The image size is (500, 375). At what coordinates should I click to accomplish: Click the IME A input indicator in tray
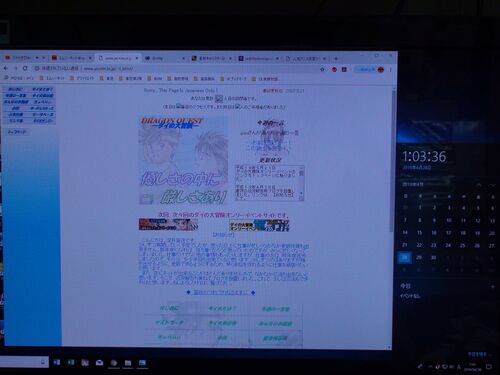point(459,367)
